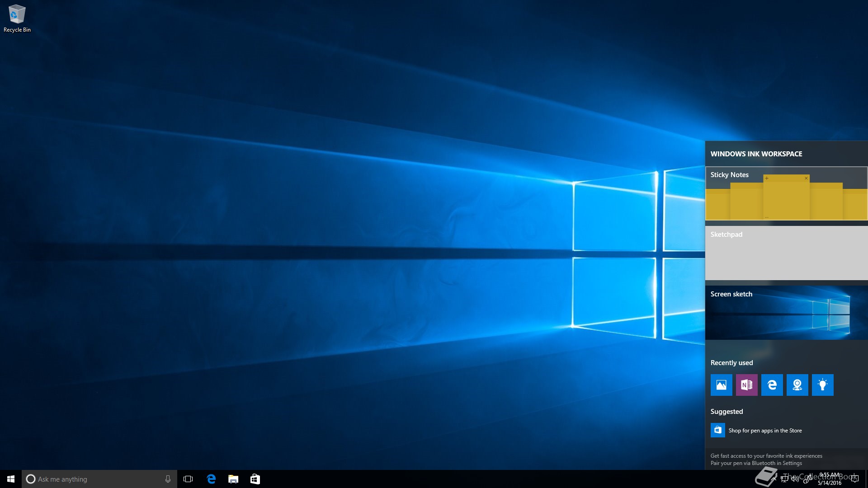Click the Store icon under Suggested

coord(717,430)
